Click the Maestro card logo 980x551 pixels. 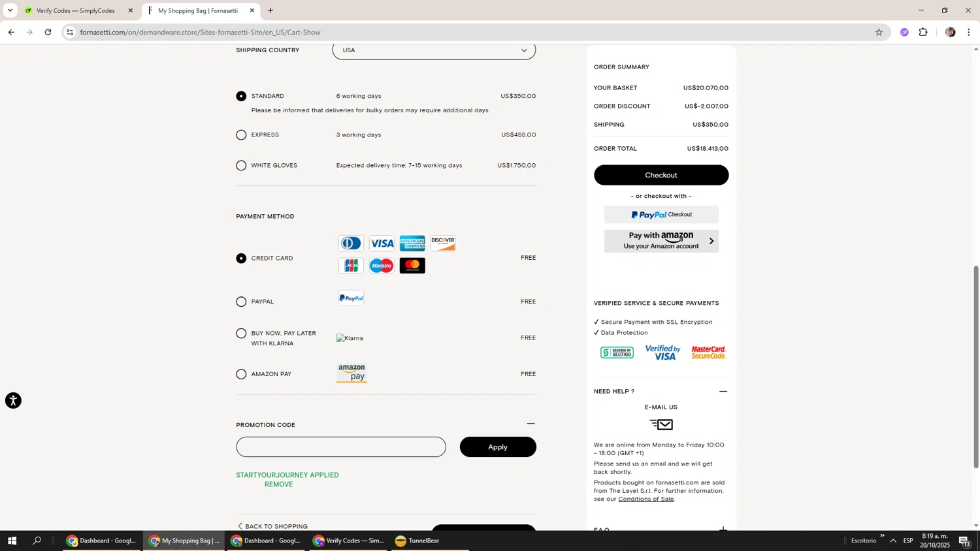click(382, 266)
